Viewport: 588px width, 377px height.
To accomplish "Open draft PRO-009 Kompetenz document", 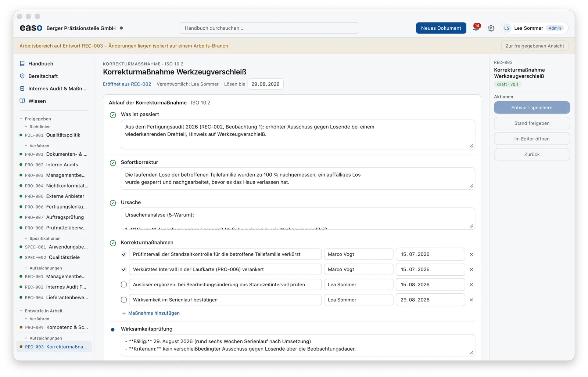I will (54, 327).
